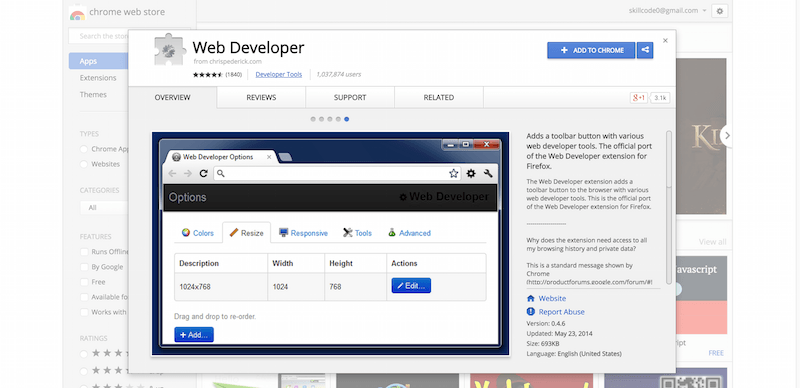Click the back arrow in the preview browser
This screenshot has width=800, height=388.
[x=172, y=174]
